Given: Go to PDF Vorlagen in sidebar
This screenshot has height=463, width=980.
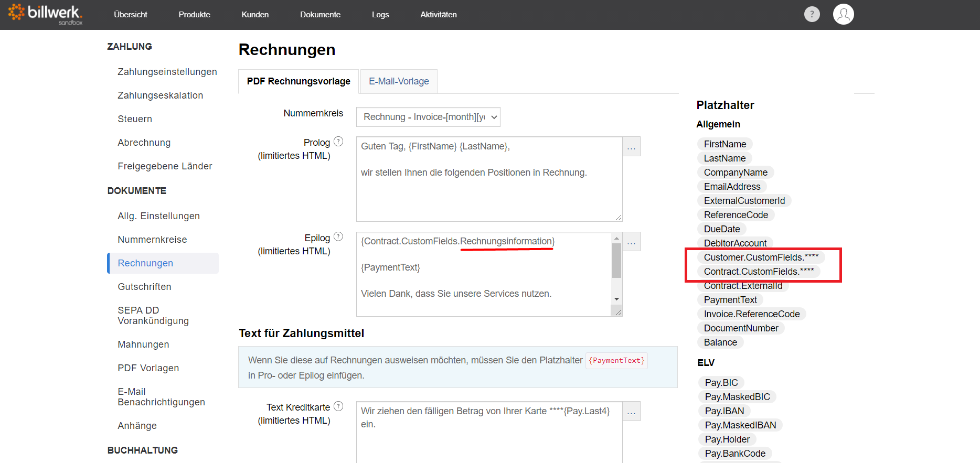Looking at the screenshot, I should pos(148,368).
